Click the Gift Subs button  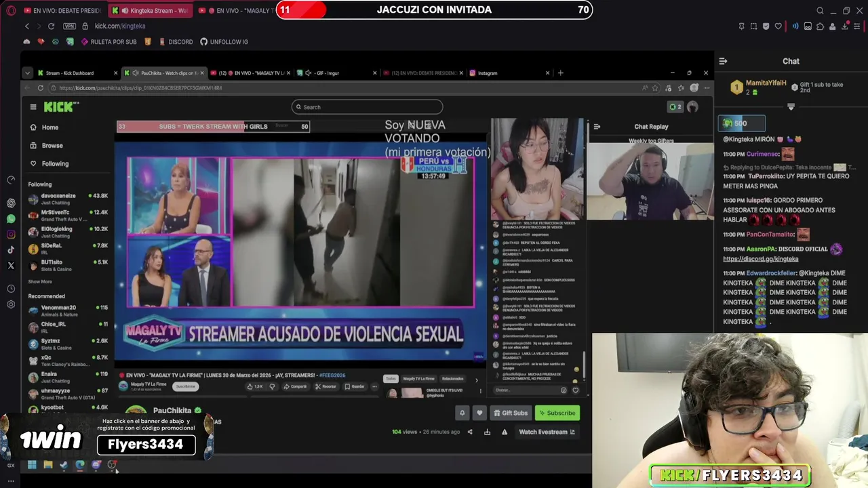[511, 413]
